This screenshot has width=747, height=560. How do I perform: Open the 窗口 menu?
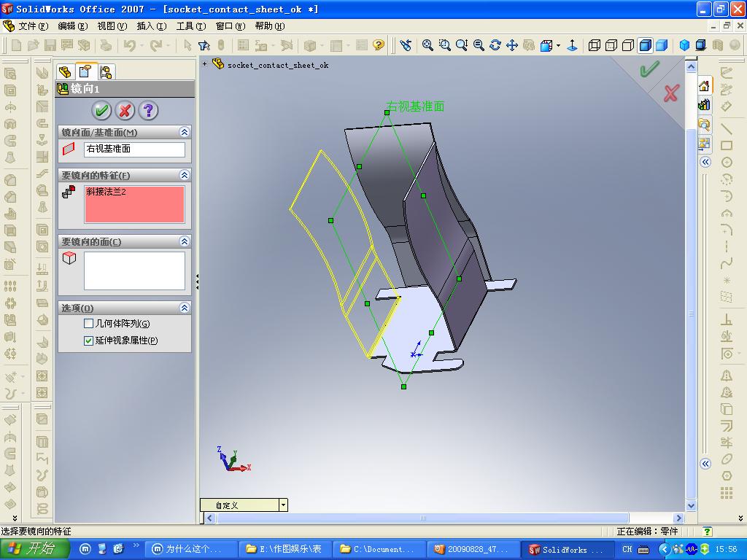(231, 26)
